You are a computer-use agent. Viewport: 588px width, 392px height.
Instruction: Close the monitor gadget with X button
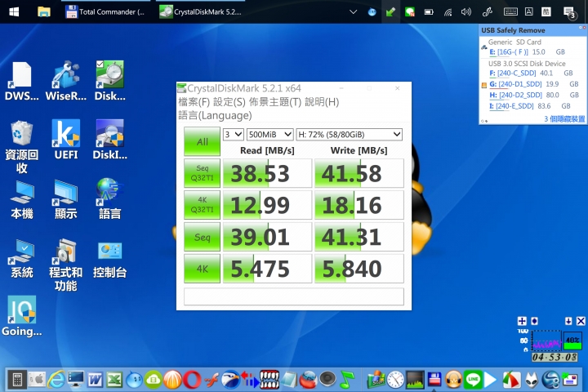click(x=581, y=321)
